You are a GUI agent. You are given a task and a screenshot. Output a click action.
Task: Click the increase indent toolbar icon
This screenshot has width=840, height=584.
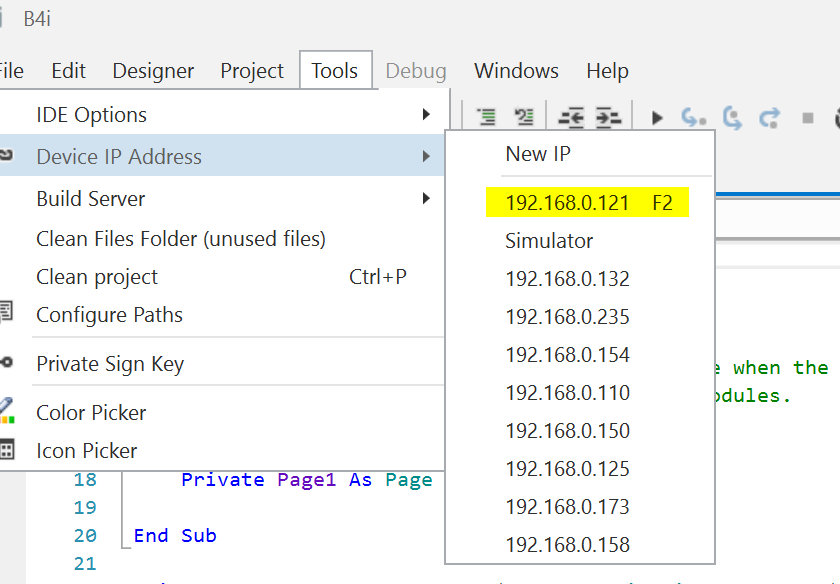(608, 117)
